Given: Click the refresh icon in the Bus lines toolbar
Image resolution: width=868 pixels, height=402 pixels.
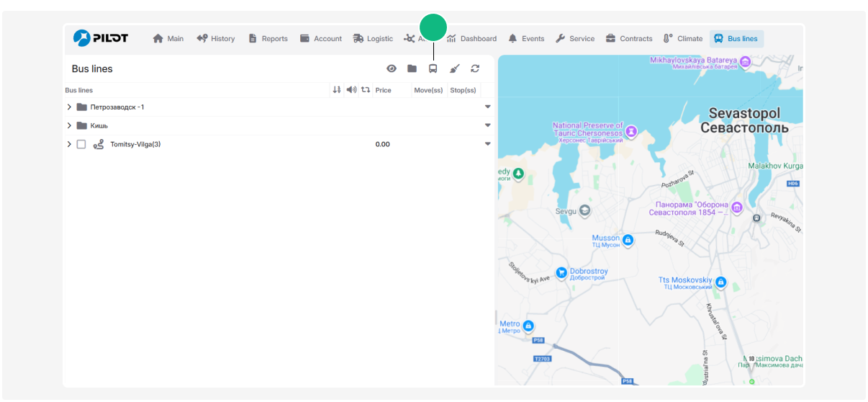Looking at the screenshot, I should point(475,68).
